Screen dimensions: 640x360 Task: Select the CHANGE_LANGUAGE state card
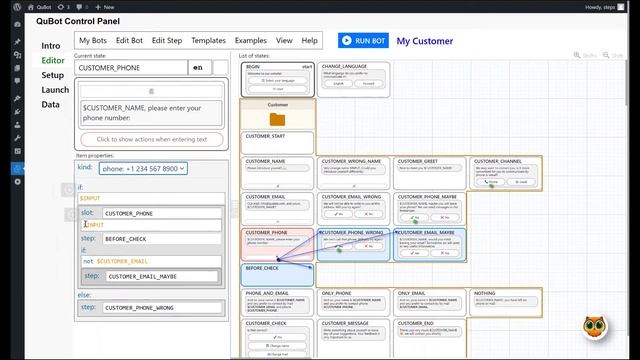(x=353, y=79)
